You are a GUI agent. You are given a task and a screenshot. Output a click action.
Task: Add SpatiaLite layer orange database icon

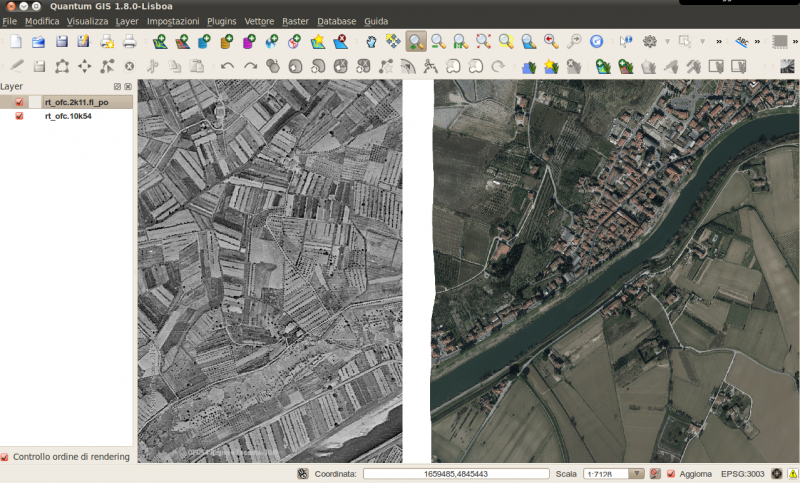[227, 41]
